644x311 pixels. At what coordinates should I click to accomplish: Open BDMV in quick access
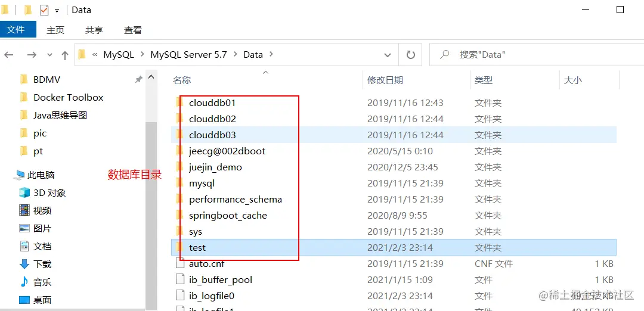pyautogui.click(x=47, y=80)
